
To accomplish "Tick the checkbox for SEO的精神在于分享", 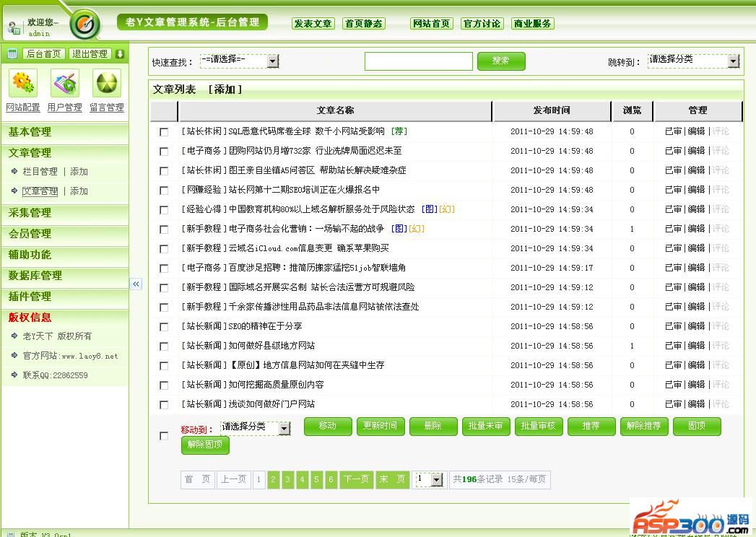I will (x=164, y=327).
